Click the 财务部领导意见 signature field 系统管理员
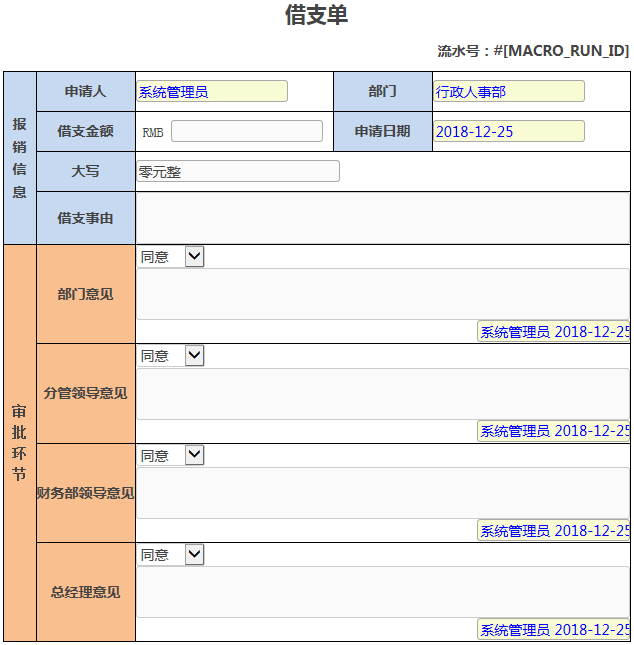The height and width of the screenshot is (645, 634). tap(554, 530)
